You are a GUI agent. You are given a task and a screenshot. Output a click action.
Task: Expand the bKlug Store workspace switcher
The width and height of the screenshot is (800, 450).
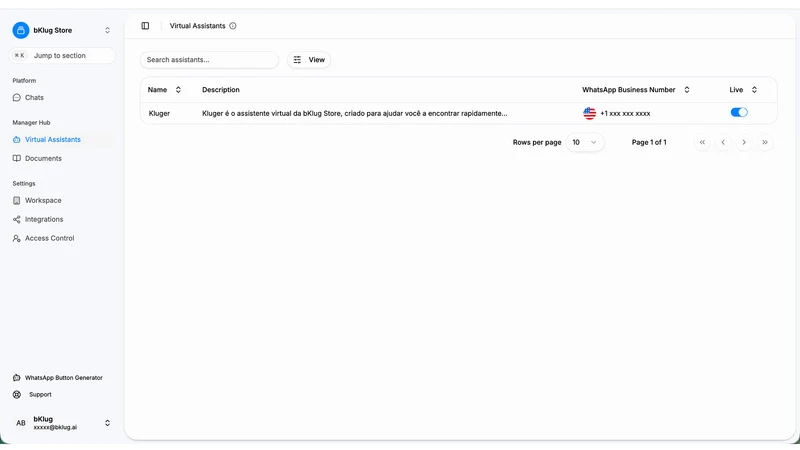(107, 30)
